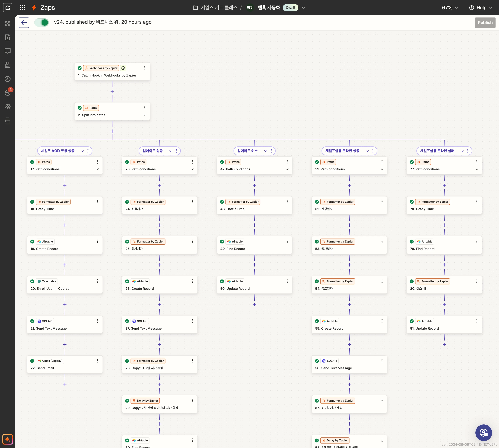Open advanced settings gear in sidebar
Viewport: 499px width, 448px height.
pyautogui.click(x=8, y=107)
